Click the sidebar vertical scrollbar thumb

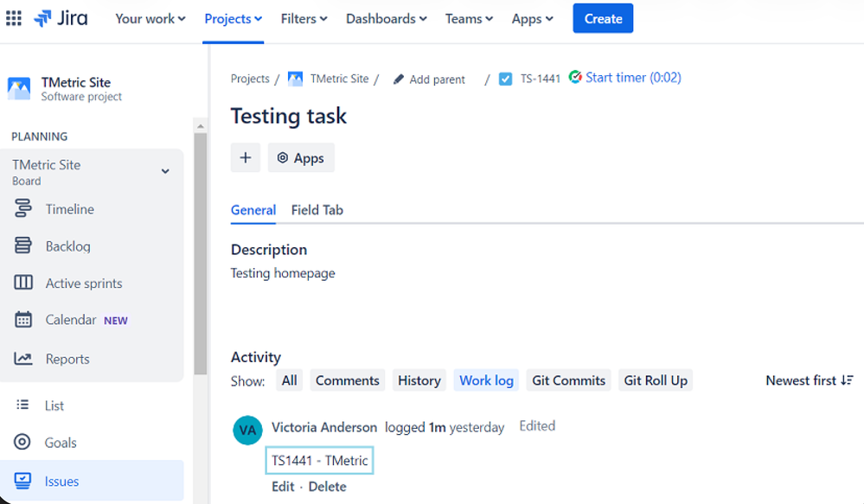click(201, 253)
